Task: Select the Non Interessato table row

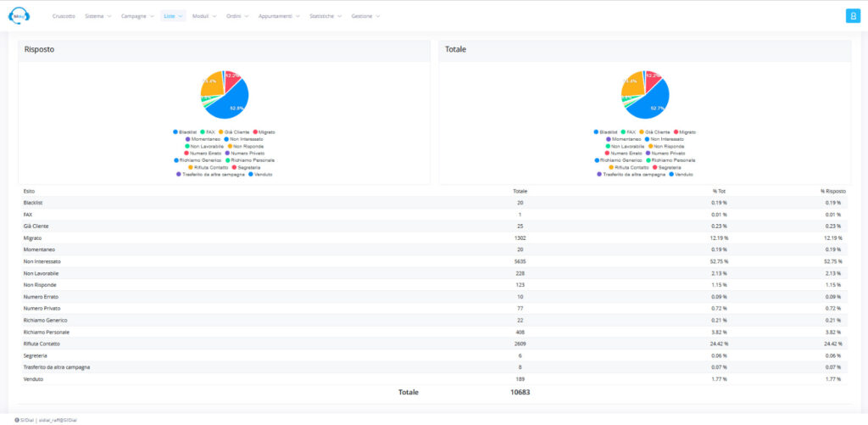Action: (x=432, y=261)
